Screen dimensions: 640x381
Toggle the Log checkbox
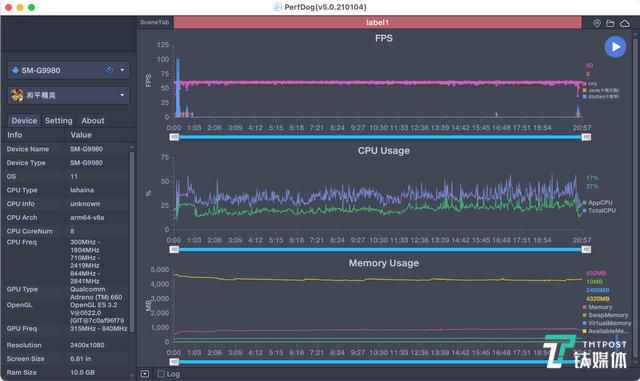[x=161, y=374]
